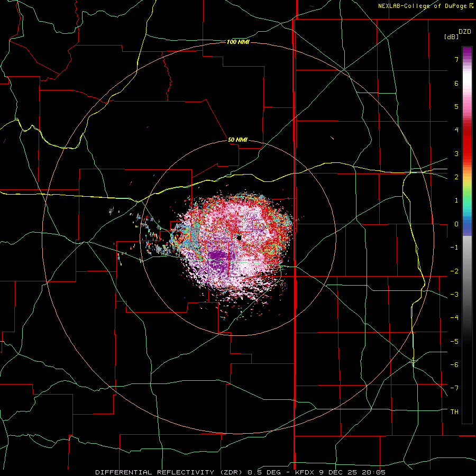Click the -7 value on color scale
The height and width of the screenshot is (476, 476).
[454, 388]
